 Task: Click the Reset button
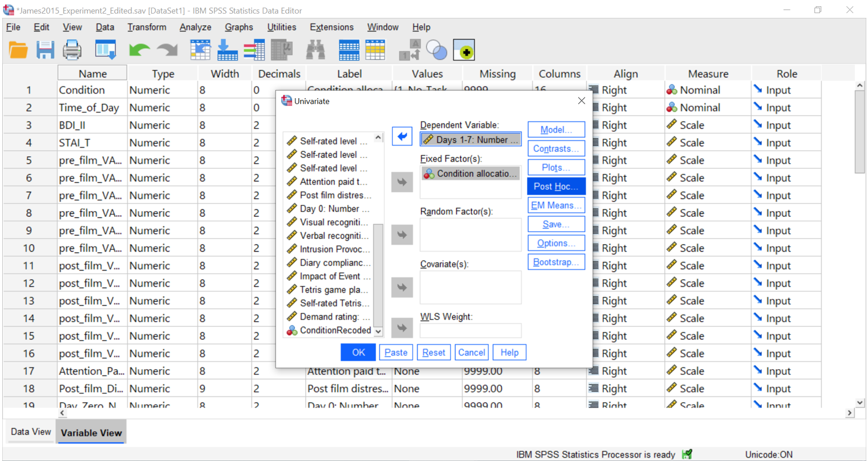[x=433, y=352]
